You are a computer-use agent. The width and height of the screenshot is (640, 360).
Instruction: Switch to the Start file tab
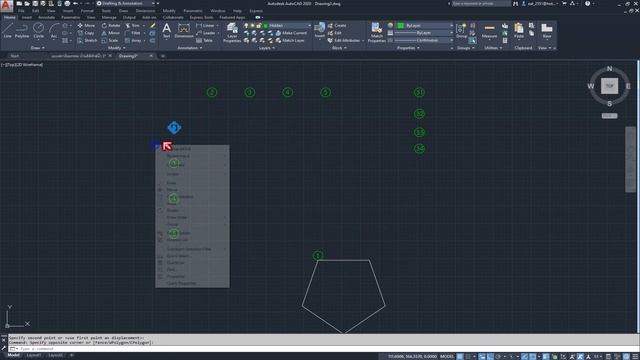pyautogui.click(x=15, y=56)
